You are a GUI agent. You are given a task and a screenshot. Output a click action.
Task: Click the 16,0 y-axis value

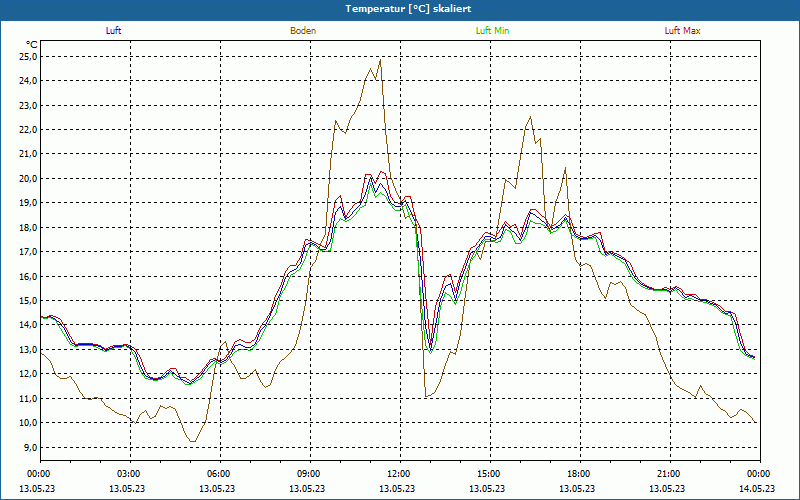pyautogui.click(x=28, y=276)
